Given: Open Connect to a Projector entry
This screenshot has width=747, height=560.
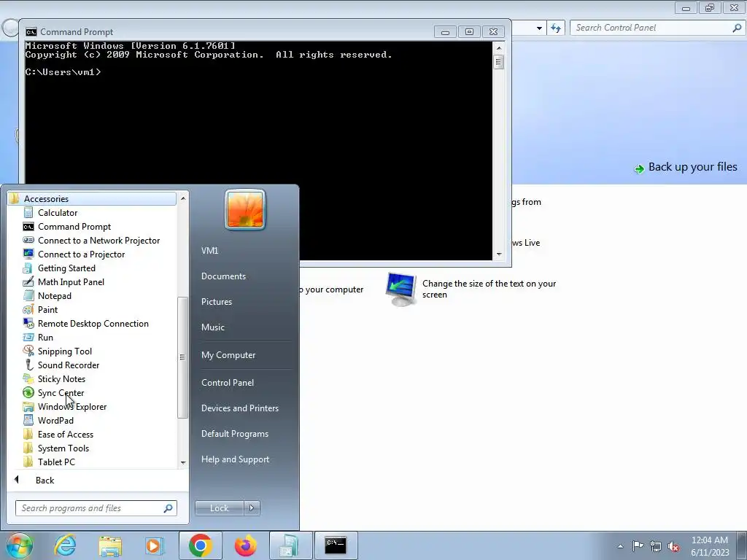Looking at the screenshot, I should coord(81,254).
